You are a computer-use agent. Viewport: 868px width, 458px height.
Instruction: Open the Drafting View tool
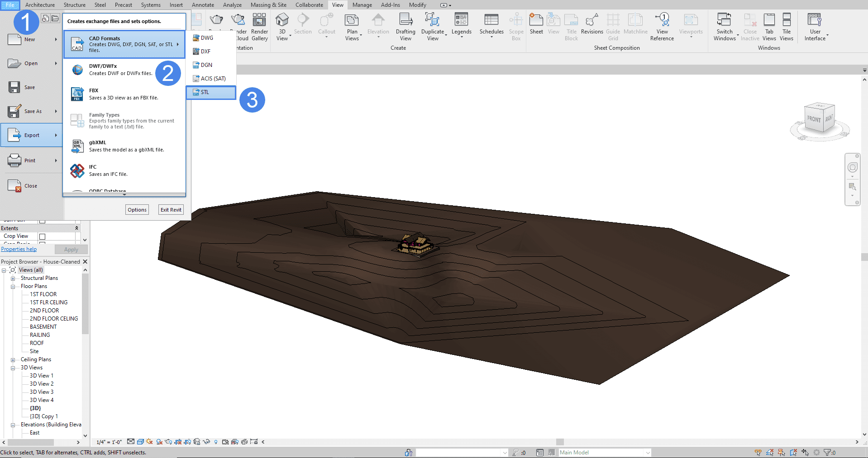click(405, 27)
